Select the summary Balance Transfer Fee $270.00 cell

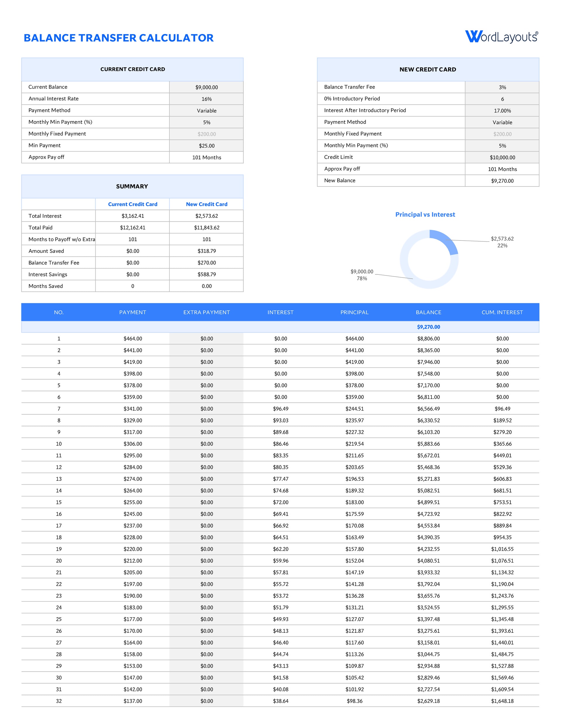(207, 263)
